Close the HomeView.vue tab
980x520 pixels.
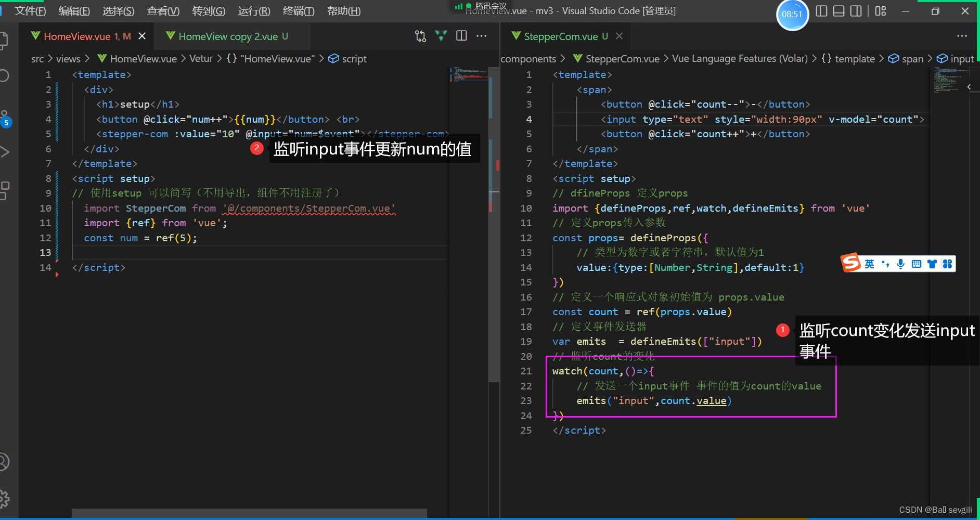tap(142, 36)
